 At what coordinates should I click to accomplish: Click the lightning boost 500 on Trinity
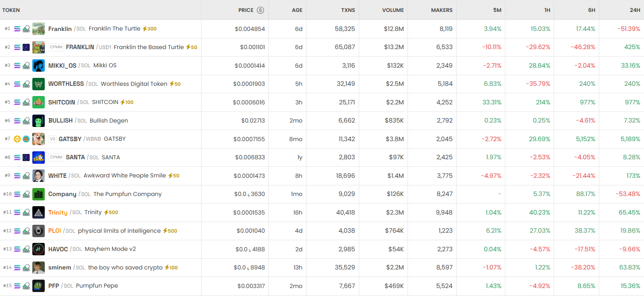point(111,212)
